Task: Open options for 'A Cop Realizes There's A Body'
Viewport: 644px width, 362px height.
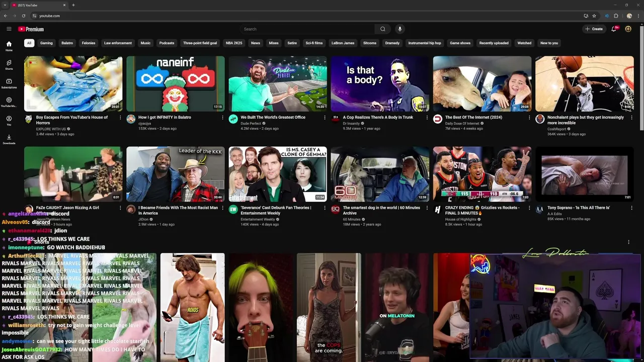Action: (427, 118)
